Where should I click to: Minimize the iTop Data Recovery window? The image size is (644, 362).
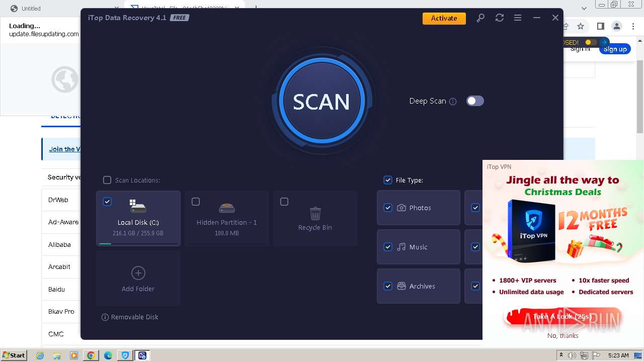[x=537, y=18]
